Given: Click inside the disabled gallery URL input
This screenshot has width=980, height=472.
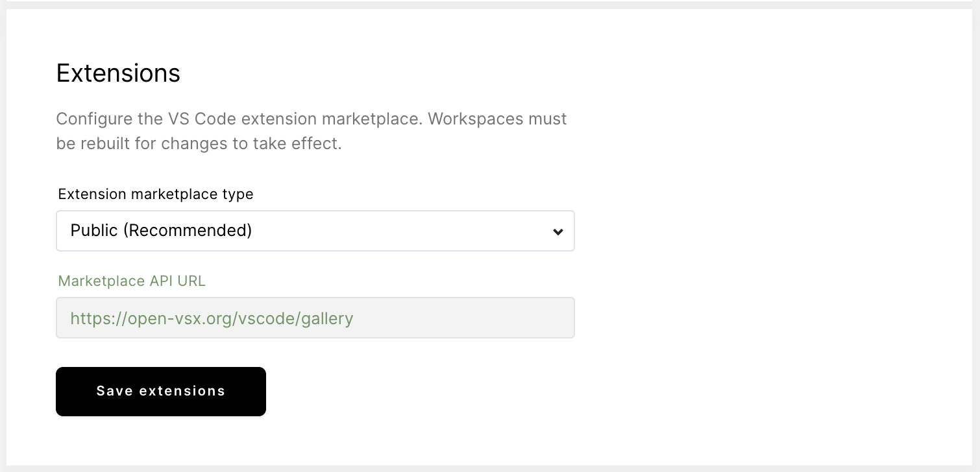Looking at the screenshot, I should tap(315, 318).
